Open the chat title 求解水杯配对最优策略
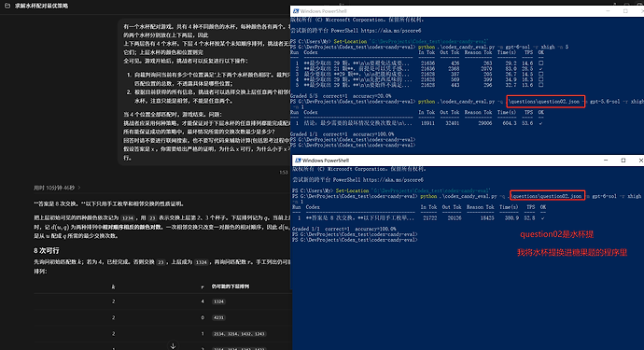This screenshot has height=350, width=644. coord(41,6)
